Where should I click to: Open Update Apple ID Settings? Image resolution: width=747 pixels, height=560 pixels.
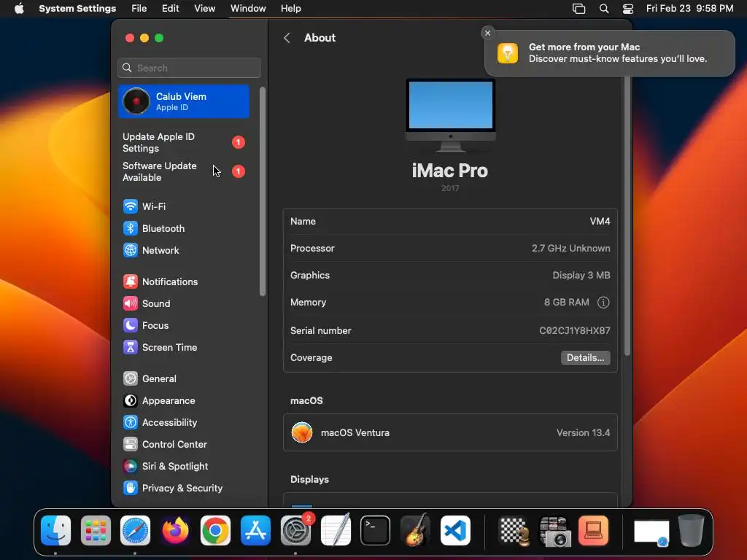tap(183, 142)
